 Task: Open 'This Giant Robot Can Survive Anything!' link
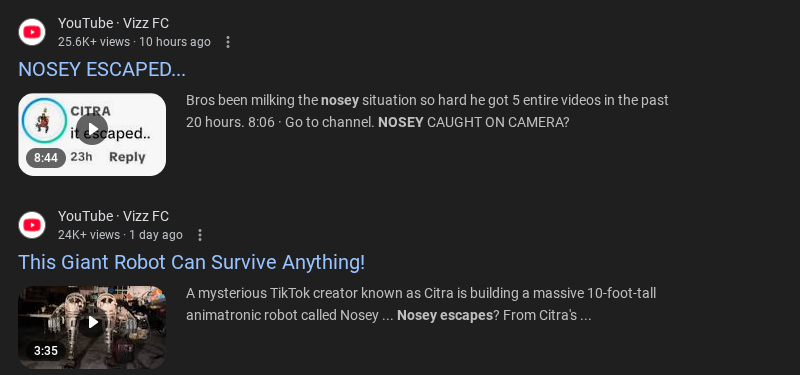pos(192,262)
